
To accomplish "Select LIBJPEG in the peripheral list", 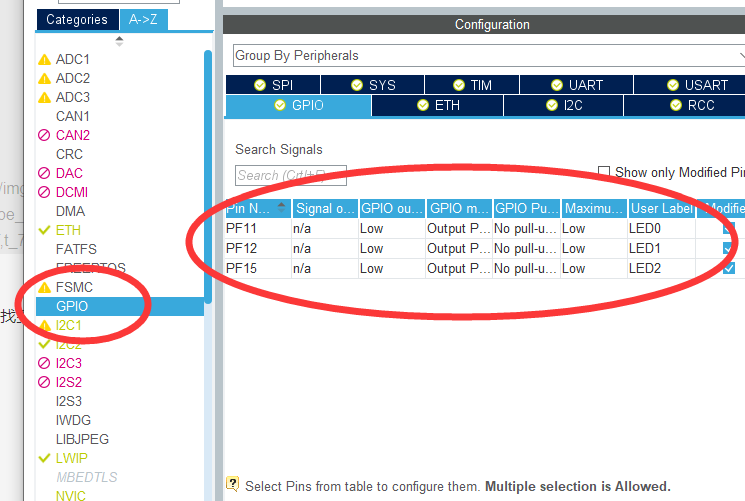I will click(x=82, y=440).
